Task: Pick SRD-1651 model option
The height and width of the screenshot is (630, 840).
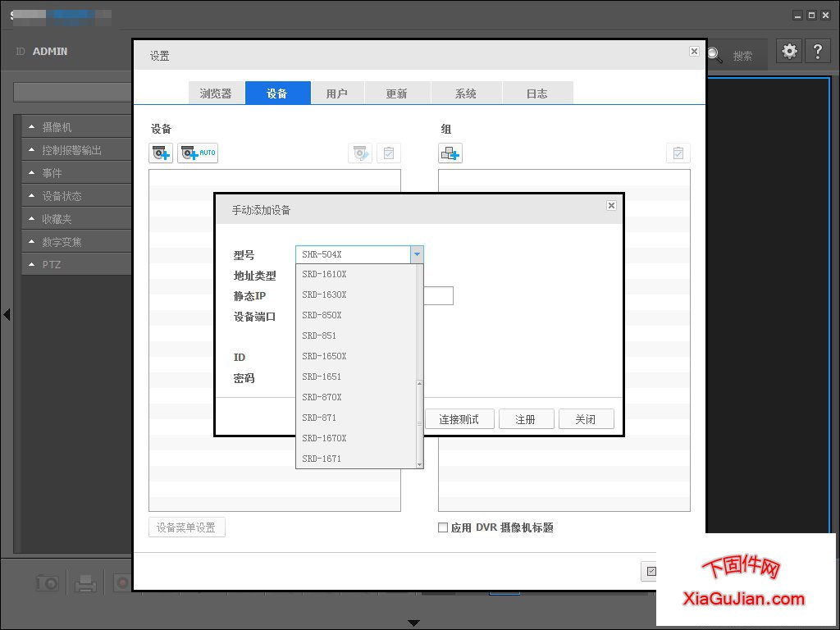Action: 356,377
